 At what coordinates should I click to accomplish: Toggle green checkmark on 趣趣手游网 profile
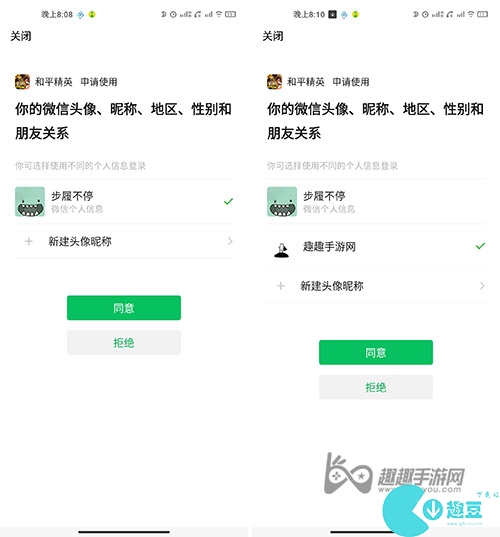pyautogui.click(x=480, y=246)
